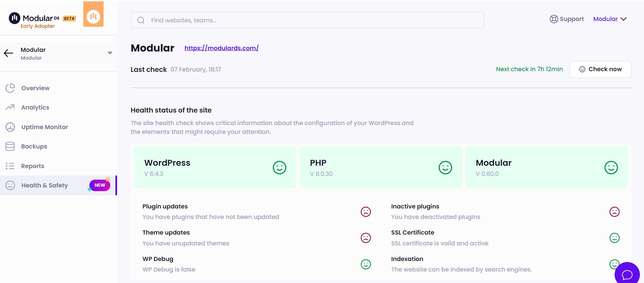Click the SSL Certificate smiley icon
This screenshot has width=644, height=283.
[614, 238]
